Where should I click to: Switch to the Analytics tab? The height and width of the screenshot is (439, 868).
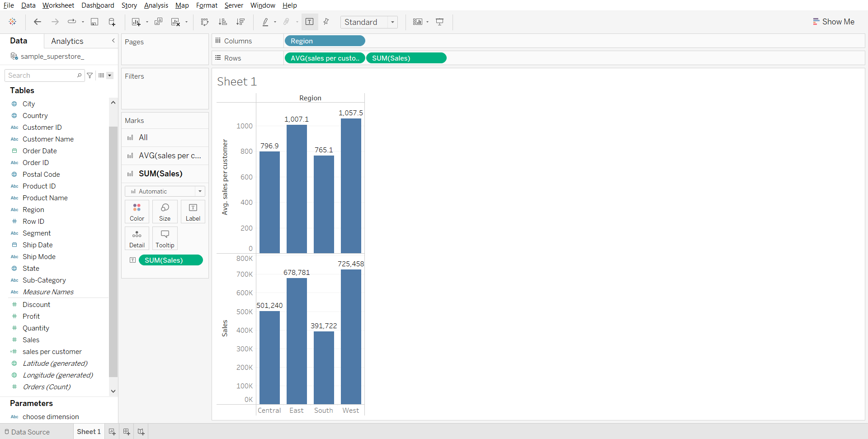(67, 41)
